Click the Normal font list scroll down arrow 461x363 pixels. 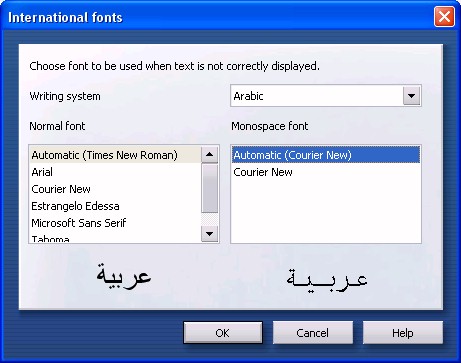pyautogui.click(x=210, y=234)
